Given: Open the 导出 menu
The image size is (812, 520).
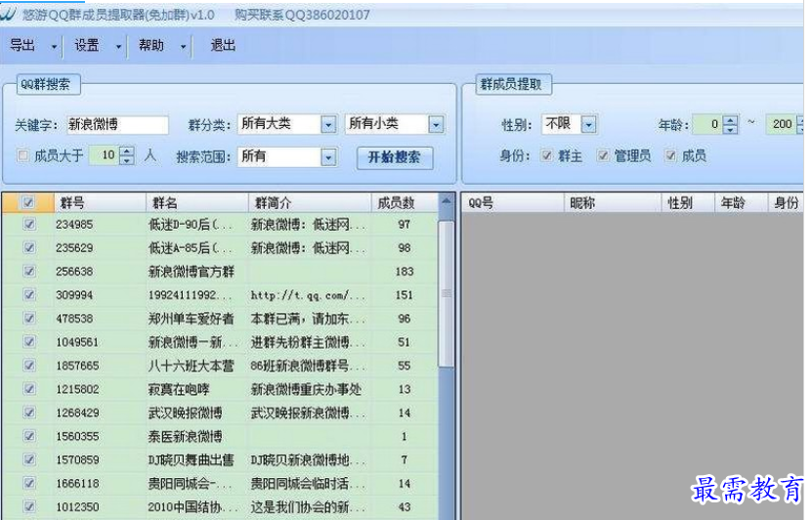Looking at the screenshot, I should [x=22, y=46].
